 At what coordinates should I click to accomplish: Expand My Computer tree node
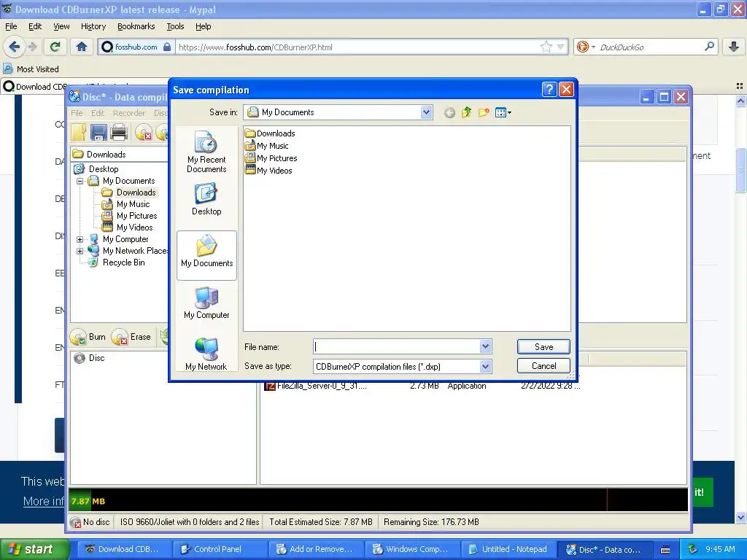click(x=80, y=239)
